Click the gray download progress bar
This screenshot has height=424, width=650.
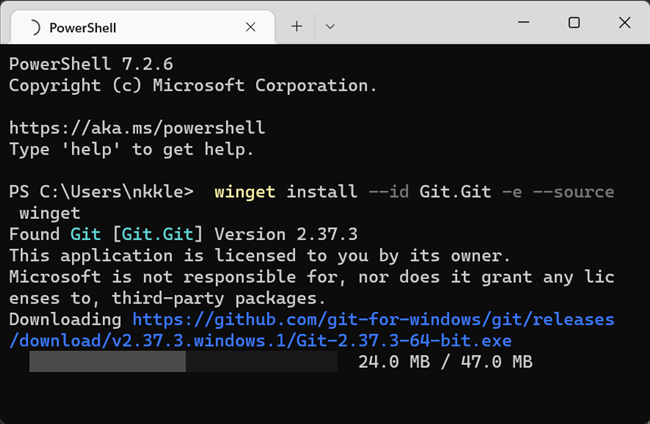point(183,362)
